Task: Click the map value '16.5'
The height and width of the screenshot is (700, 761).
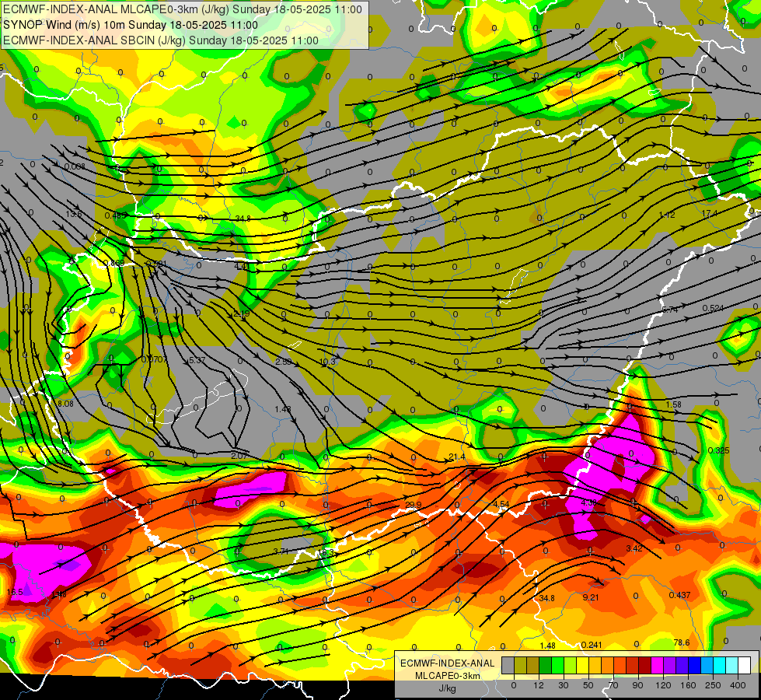Action: (15, 592)
